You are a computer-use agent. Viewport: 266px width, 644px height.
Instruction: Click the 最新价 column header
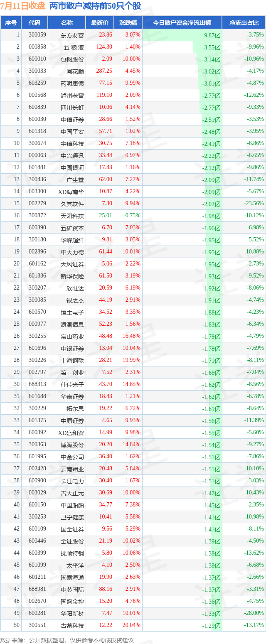click(x=100, y=23)
